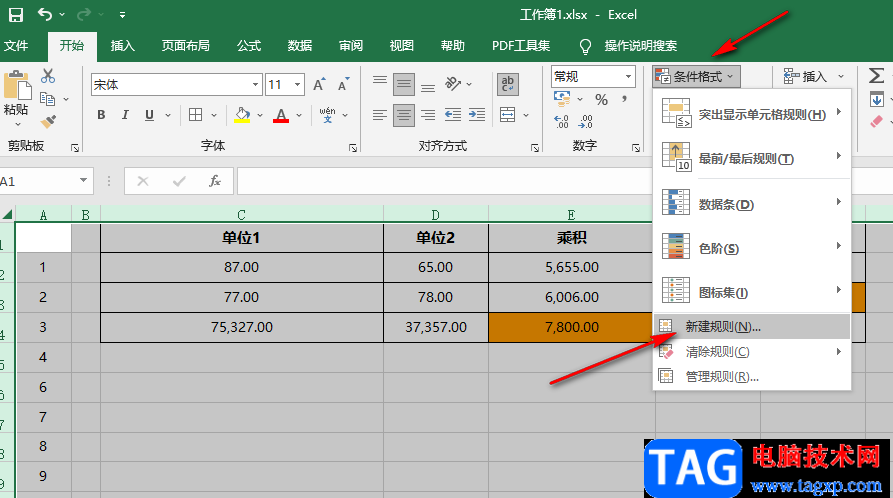Open 最前/最后规则 submenu
Image resolution: width=893 pixels, height=498 pixels.
coord(752,157)
